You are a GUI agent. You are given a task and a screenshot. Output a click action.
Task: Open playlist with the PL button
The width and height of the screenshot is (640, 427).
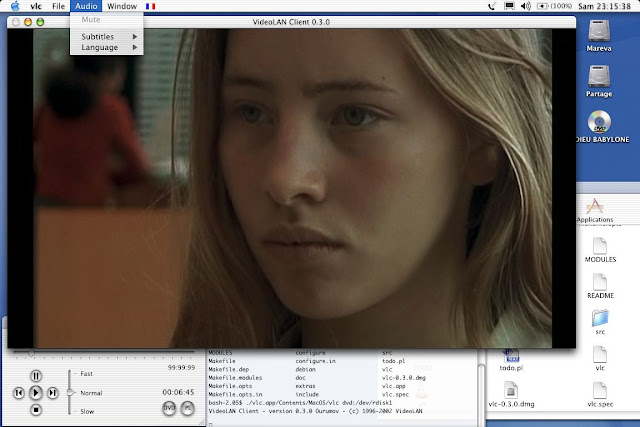(188, 408)
